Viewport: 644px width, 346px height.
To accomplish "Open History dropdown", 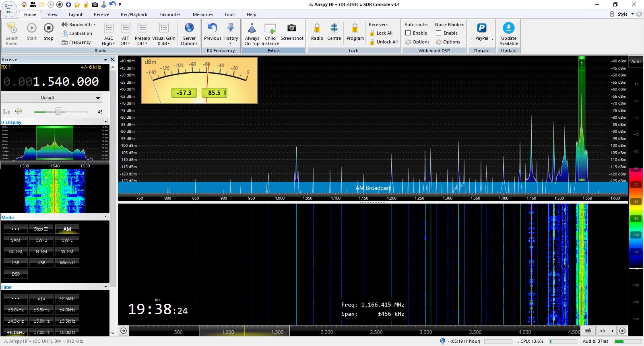I will coord(231,33).
